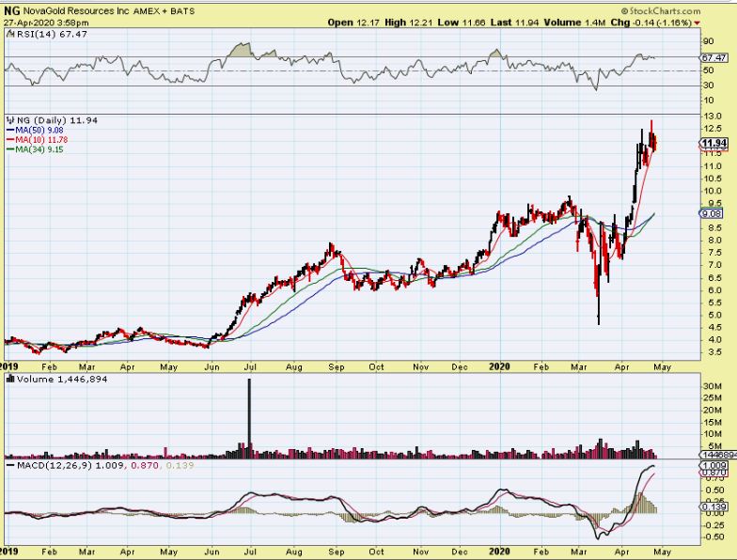Click the candlestick icon before NG (Daily)
The height and width of the screenshot is (560, 737).
click(x=10, y=120)
